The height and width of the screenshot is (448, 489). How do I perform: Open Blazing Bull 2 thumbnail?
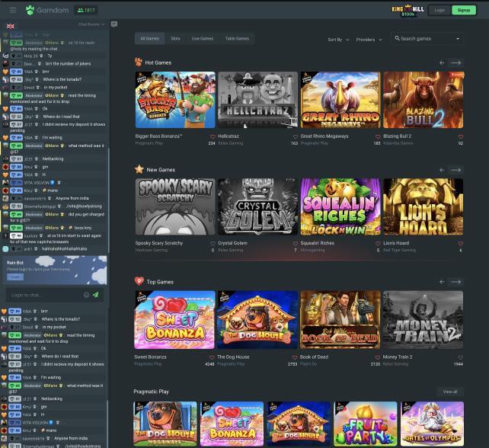423,100
